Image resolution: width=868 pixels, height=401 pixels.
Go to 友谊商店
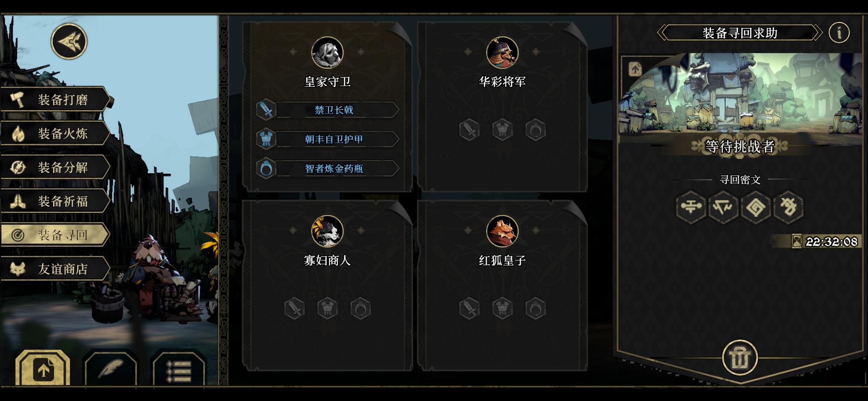tap(56, 268)
